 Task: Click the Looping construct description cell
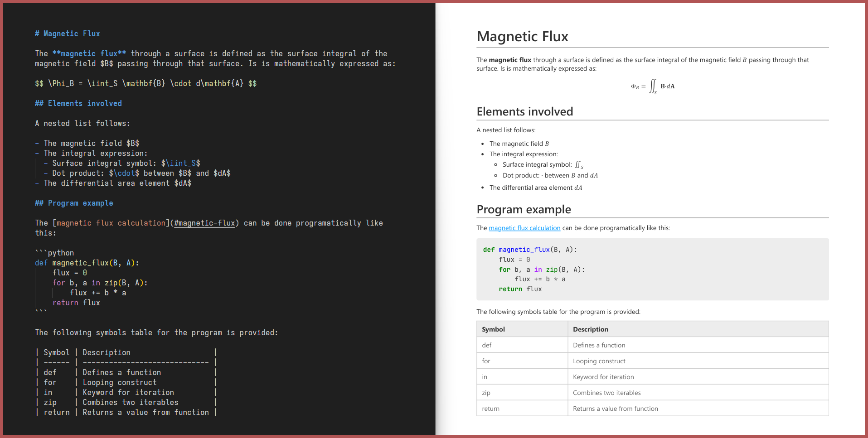(x=599, y=361)
